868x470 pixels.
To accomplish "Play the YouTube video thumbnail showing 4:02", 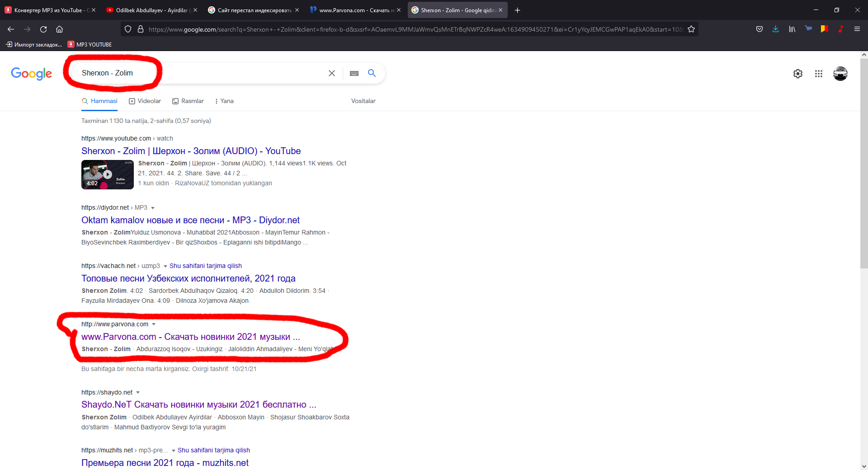I will (108, 174).
